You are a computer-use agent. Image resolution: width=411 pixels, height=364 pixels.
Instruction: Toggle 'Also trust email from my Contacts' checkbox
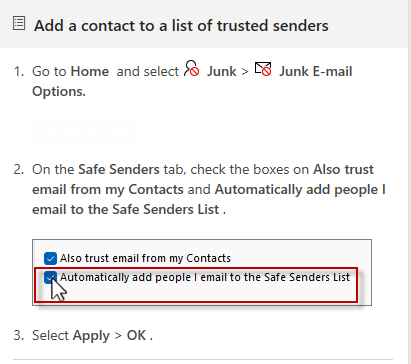50,258
